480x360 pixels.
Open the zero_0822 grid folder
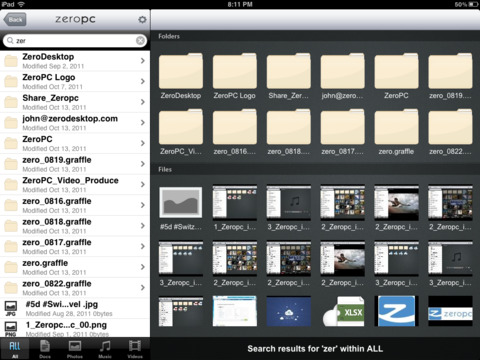(450, 132)
